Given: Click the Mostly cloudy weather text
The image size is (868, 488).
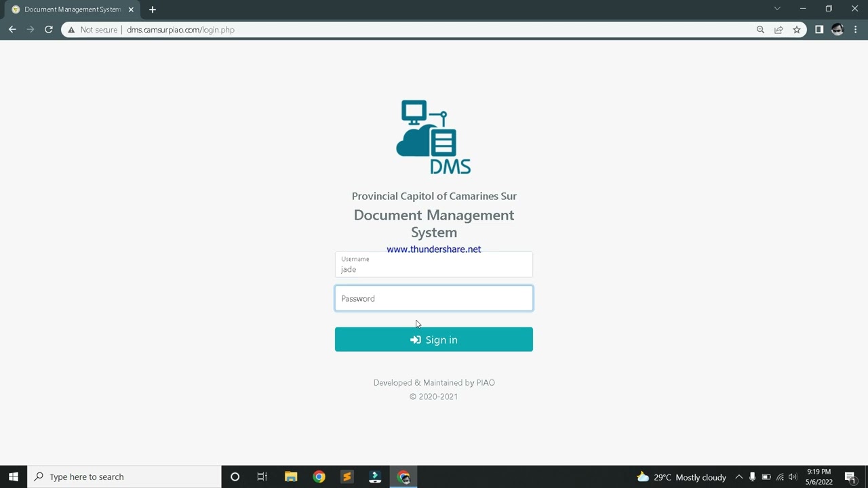Looking at the screenshot, I should pos(701,477).
